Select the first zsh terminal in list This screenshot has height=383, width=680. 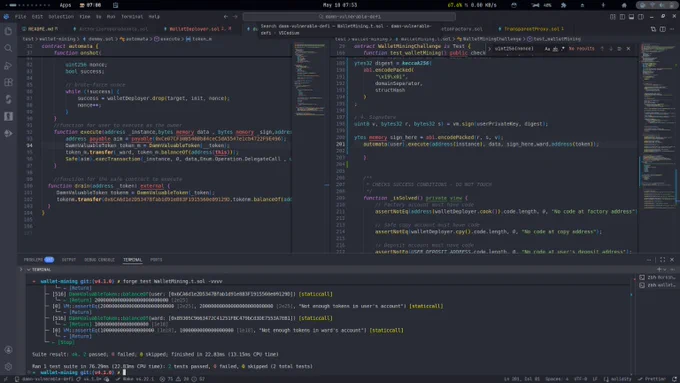(x=657, y=277)
